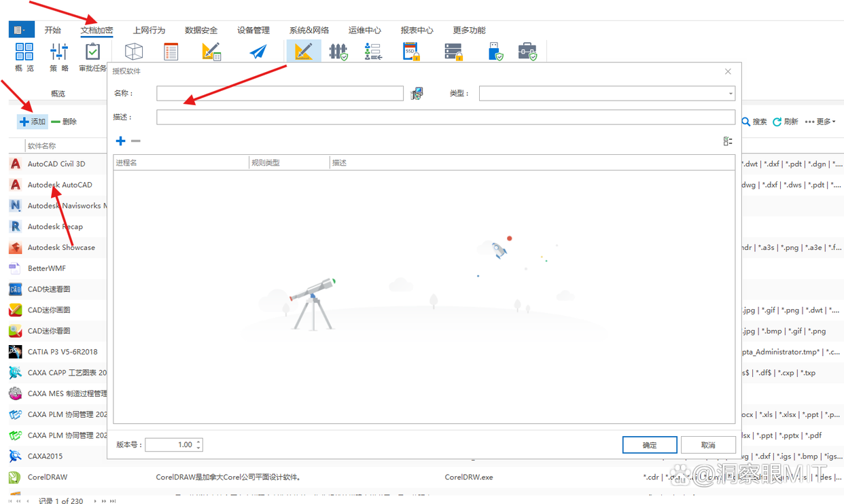This screenshot has height=504, width=844.
Task: Open the 设备管理 ribbon tab
Action: (253, 31)
